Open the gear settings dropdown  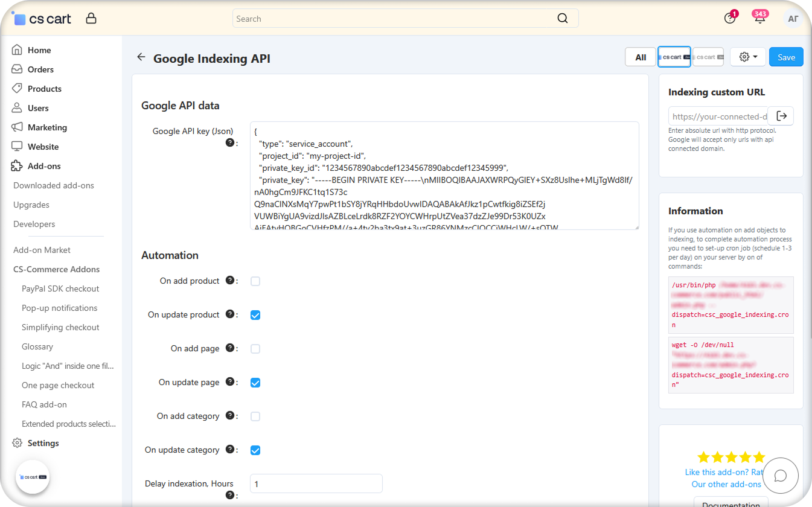(x=748, y=57)
